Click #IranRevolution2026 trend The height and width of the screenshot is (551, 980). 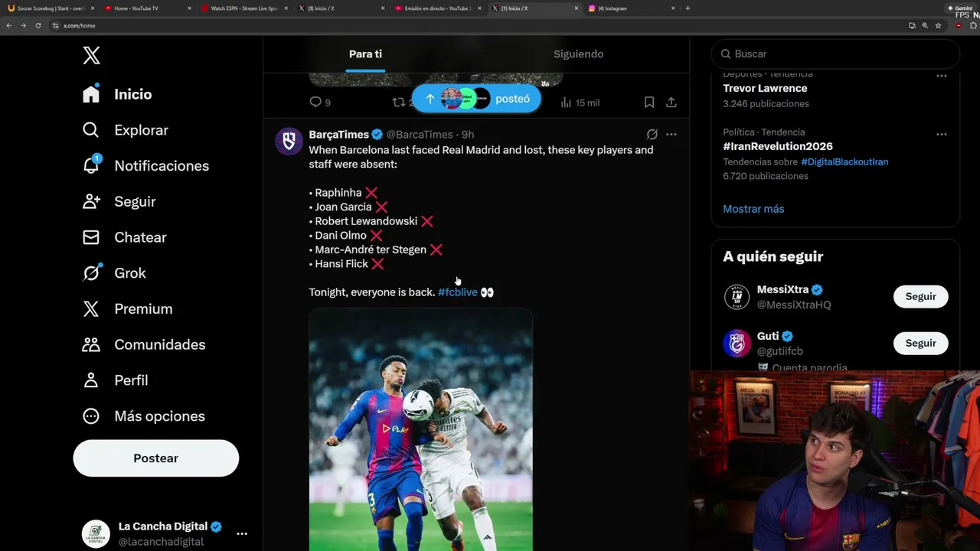pos(777,146)
